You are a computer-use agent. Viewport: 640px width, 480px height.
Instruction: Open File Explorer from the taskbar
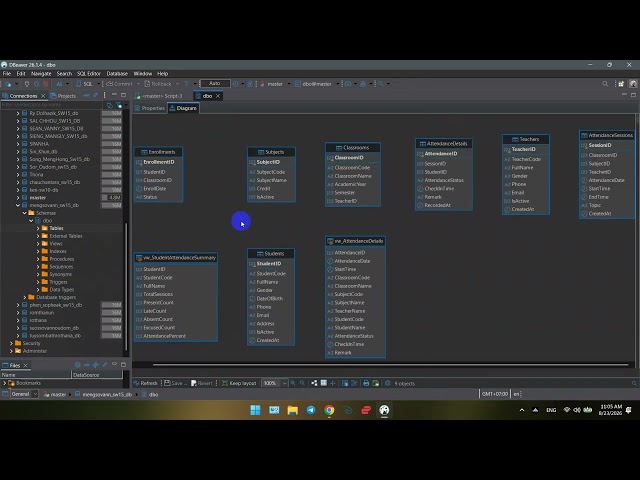click(293, 410)
